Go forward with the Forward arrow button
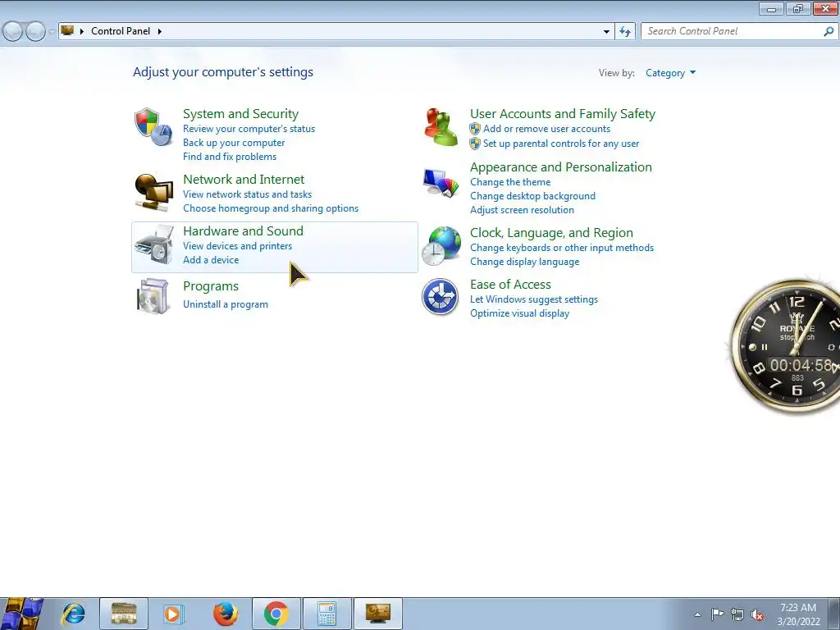 (35, 32)
